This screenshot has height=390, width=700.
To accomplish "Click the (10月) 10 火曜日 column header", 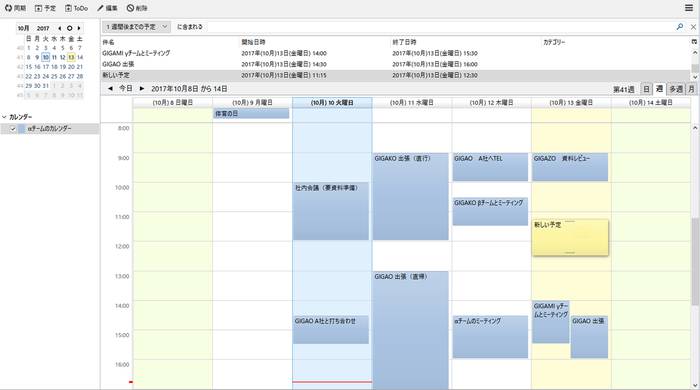I will (x=332, y=103).
